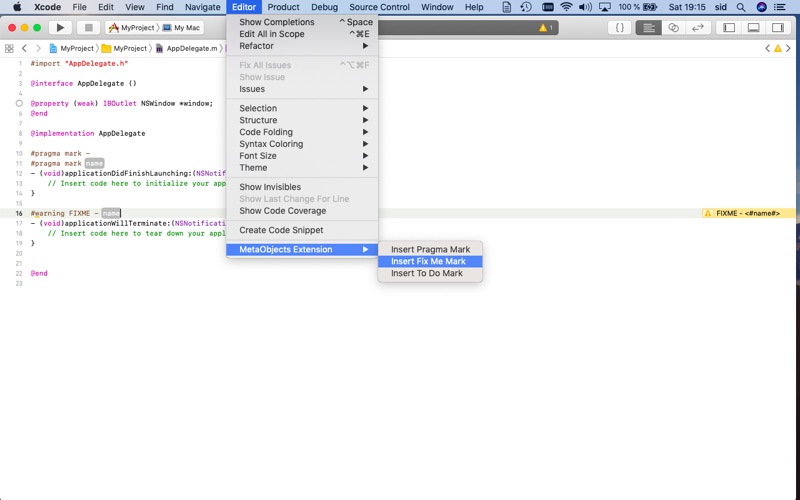Show the assistant editor
Screen dimensions: 800x500
pos(673,28)
